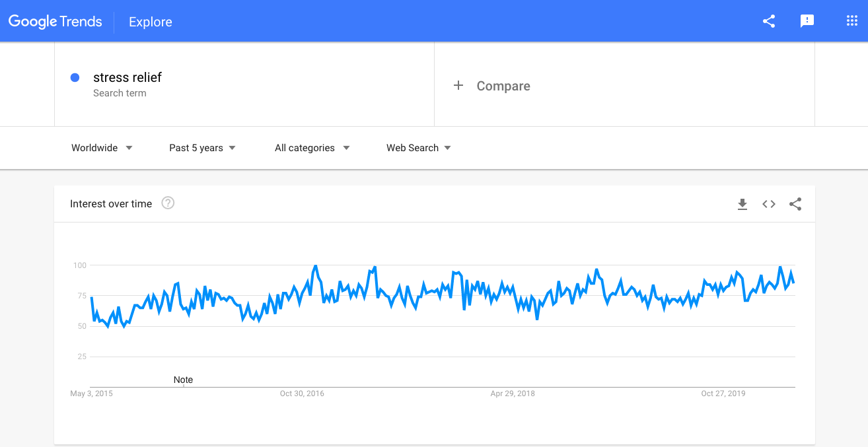Share the Interest over time chart

coord(795,204)
